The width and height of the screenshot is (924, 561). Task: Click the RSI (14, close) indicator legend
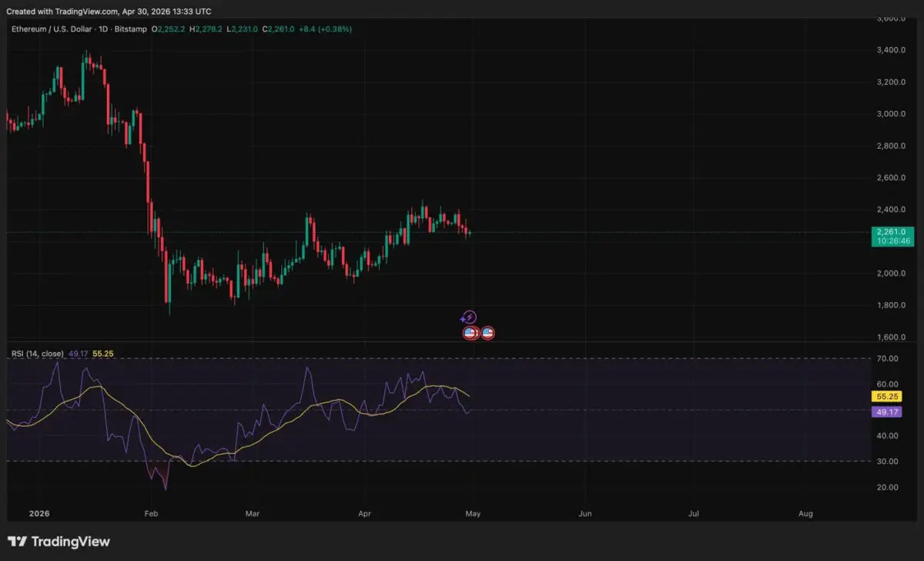click(x=37, y=353)
